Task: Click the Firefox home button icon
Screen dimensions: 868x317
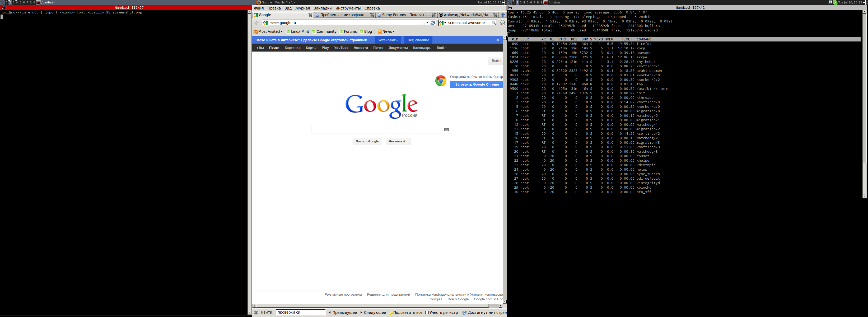Action: click(502, 23)
